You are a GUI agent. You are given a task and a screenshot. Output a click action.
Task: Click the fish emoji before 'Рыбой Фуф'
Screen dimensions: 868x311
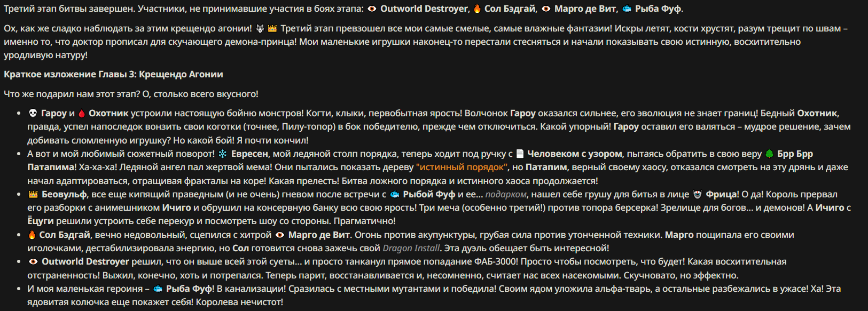pyautogui.click(x=395, y=194)
